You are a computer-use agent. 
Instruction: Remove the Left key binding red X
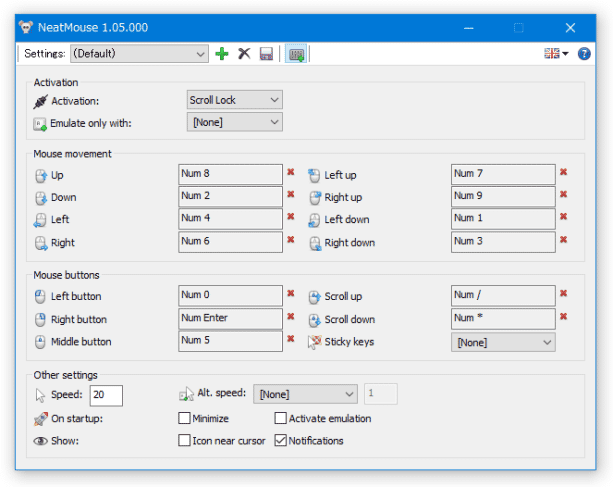click(x=290, y=217)
